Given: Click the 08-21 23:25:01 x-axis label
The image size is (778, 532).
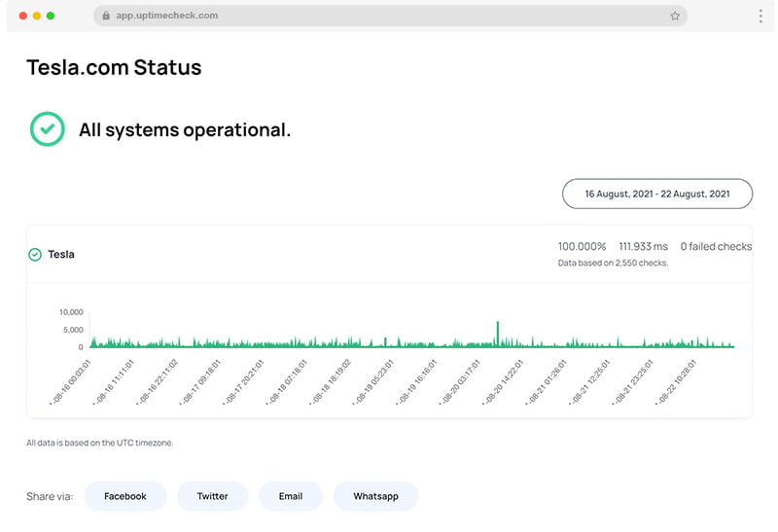Looking at the screenshot, I should 634,382.
